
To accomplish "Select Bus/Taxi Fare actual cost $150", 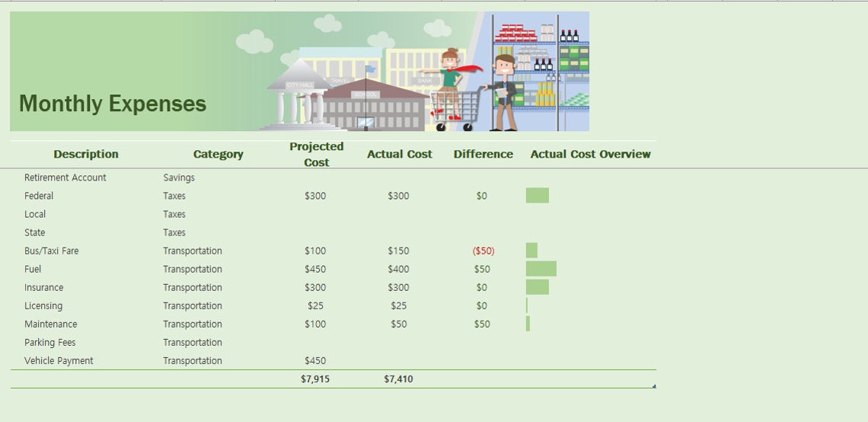I will tap(398, 251).
